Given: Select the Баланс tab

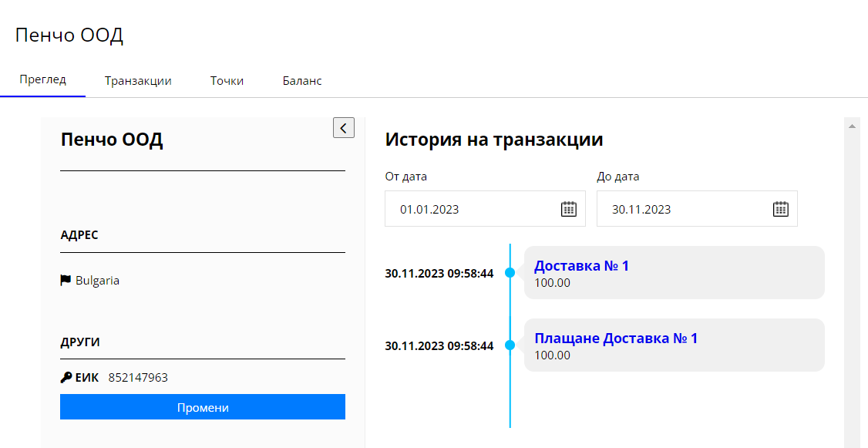Looking at the screenshot, I should [302, 81].
